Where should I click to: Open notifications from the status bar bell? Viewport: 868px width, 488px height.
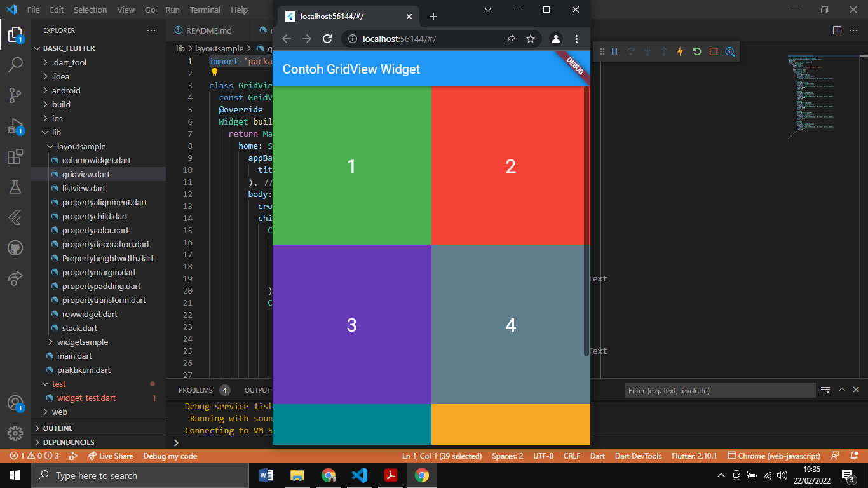pyautogui.click(x=853, y=456)
